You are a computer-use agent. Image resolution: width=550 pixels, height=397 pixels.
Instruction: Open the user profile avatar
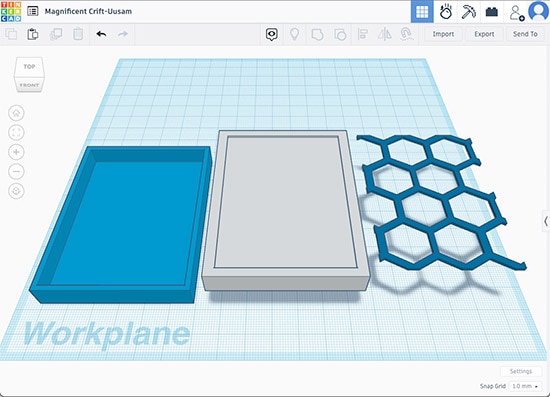coord(538,11)
